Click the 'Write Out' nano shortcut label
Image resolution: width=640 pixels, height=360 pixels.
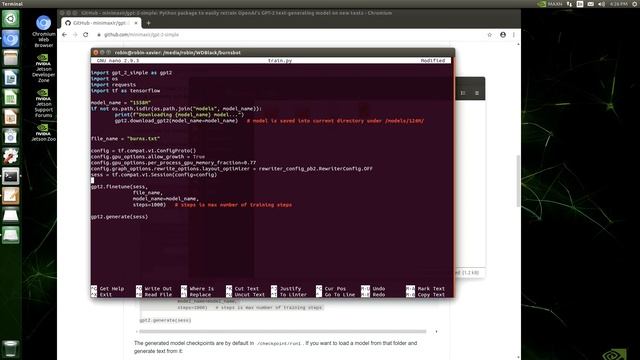pos(158,289)
